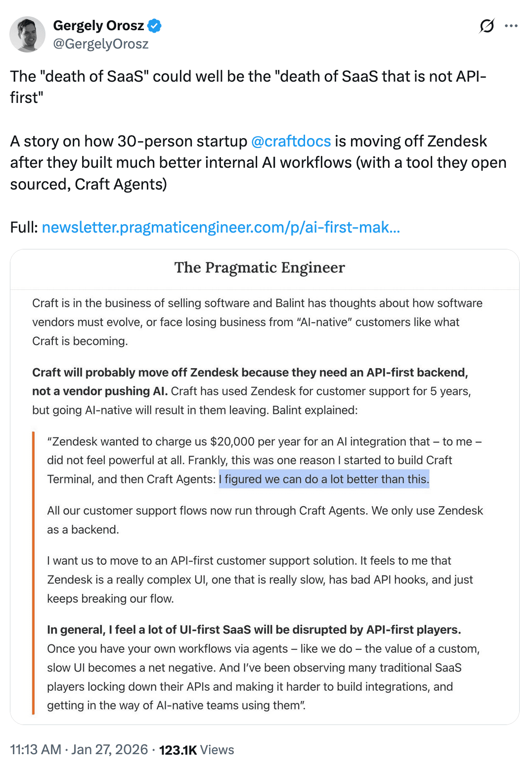532x772 pixels.
Task: Click "The Pragmatic Engineer" image header
Action: click(x=260, y=268)
